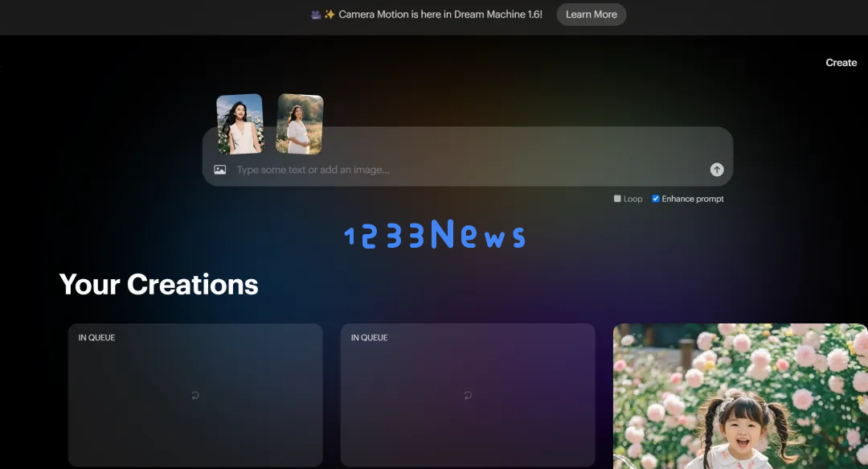Open the little girl with flowers creation

pyautogui.click(x=740, y=396)
